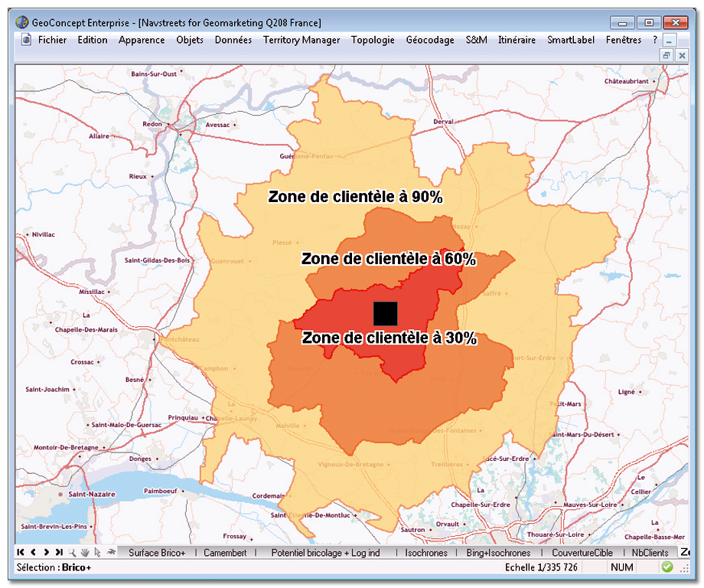Screen dimensions: 704x588
Task: Open the SmartLabel menu
Action: click(x=570, y=40)
